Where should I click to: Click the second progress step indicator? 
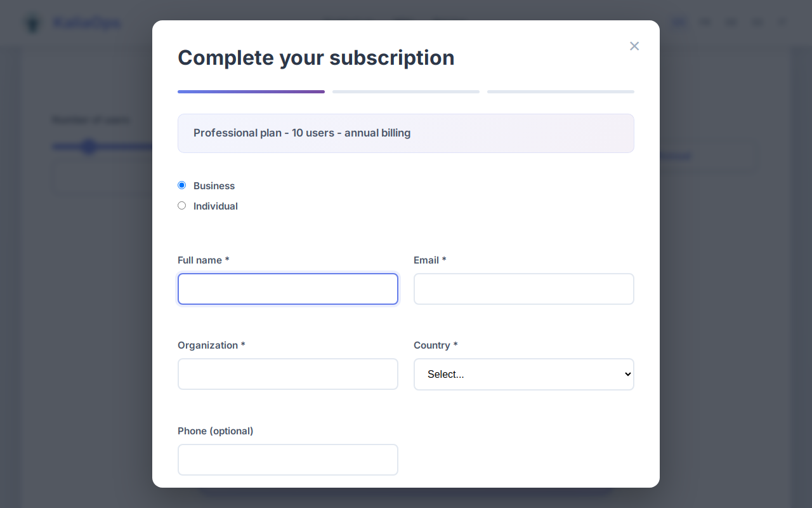(x=405, y=91)
